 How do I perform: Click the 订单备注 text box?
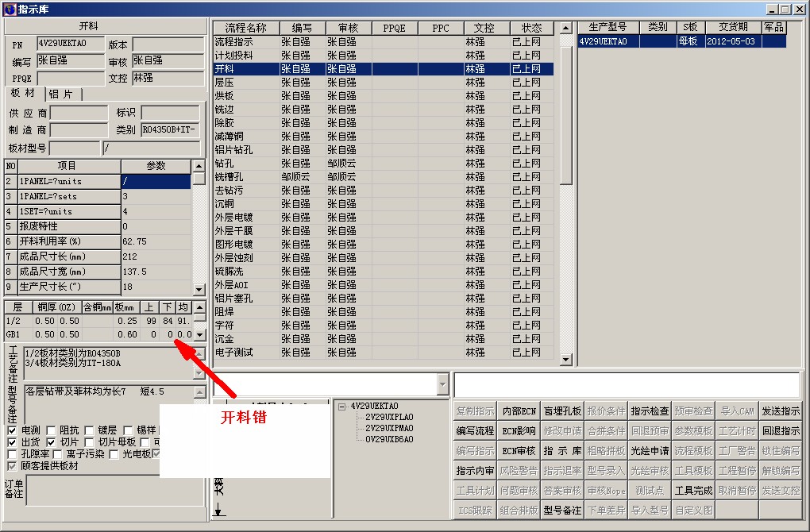(115, 490)
